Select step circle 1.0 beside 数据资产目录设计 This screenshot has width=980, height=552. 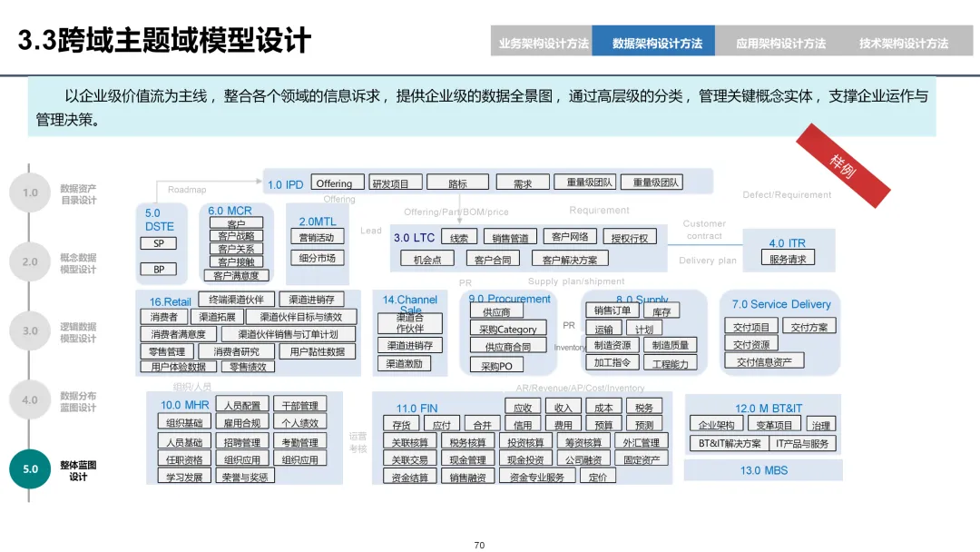pos(30,193)
